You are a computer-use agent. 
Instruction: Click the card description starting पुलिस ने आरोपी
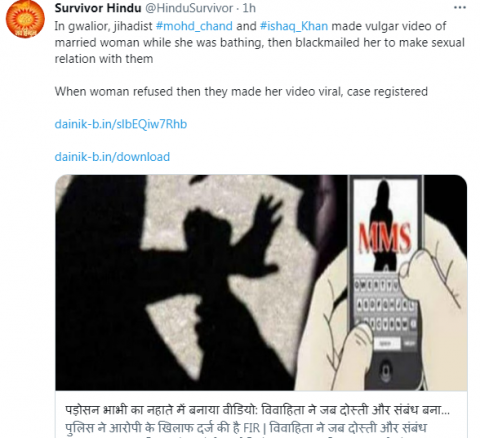pos(246,428)
